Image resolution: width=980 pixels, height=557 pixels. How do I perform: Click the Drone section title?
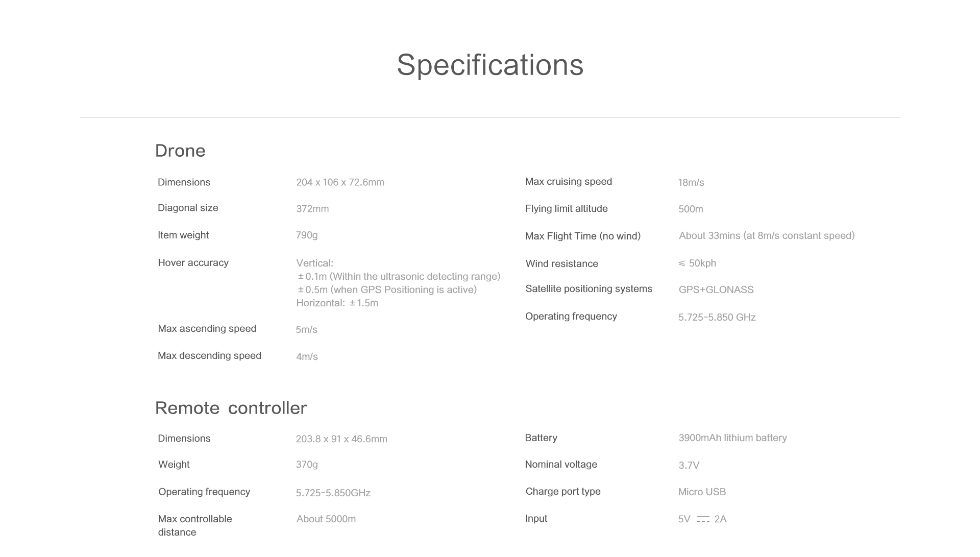point(180,151)
